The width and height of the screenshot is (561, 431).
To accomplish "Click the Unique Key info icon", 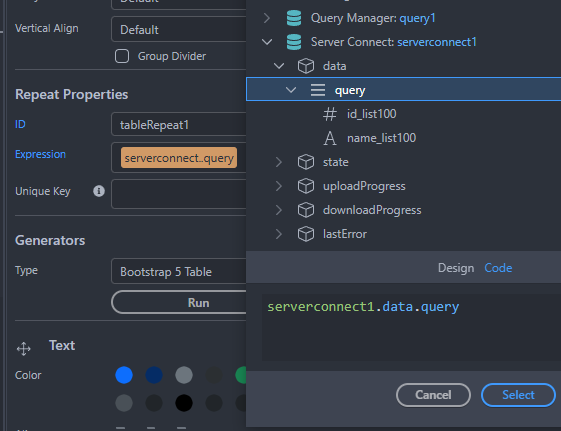I will tap(99, 191).
